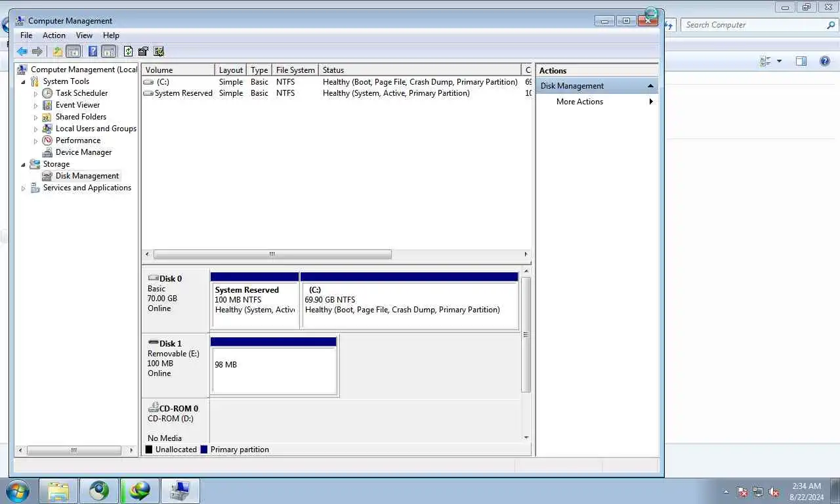Toggle Show/Hide Action Pane toolbar icon
Viewport: 840px width, 504px height.
109,51
